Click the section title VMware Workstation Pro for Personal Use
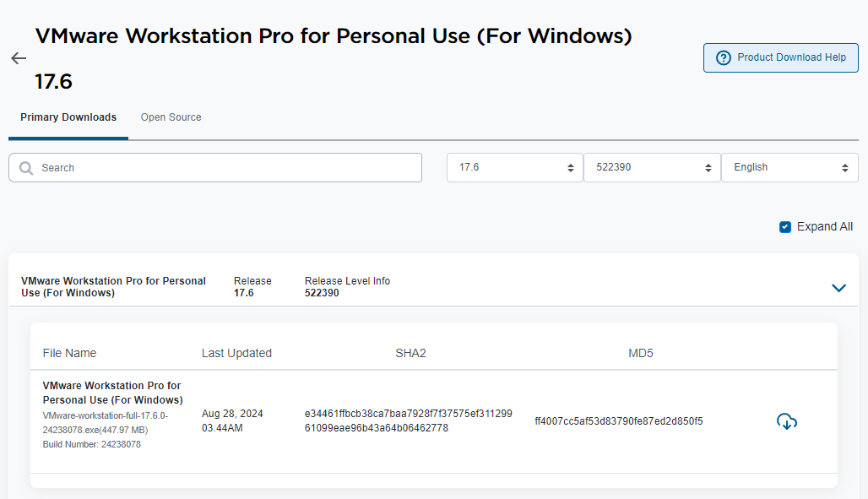The width and height of the screenshot is (868, 499). pos(113,287)
